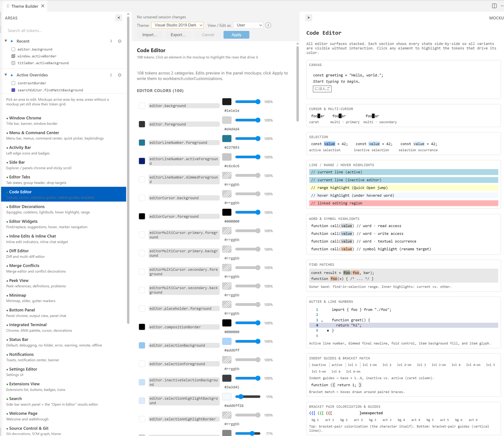Open the Diff Editor area

click(x=64, y=253)
